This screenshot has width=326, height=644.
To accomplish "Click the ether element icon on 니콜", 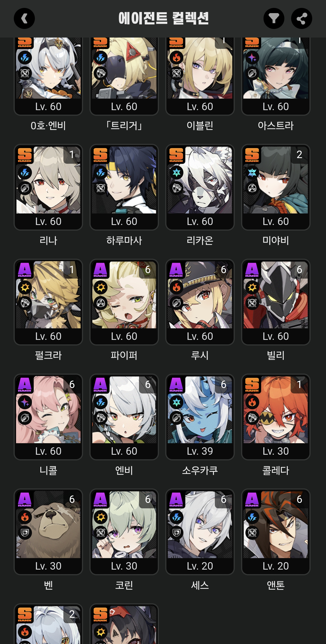I will (25, 402).
